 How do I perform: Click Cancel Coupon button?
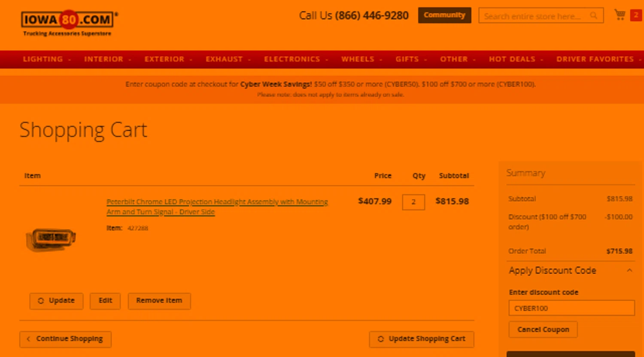tap(543, 330)
